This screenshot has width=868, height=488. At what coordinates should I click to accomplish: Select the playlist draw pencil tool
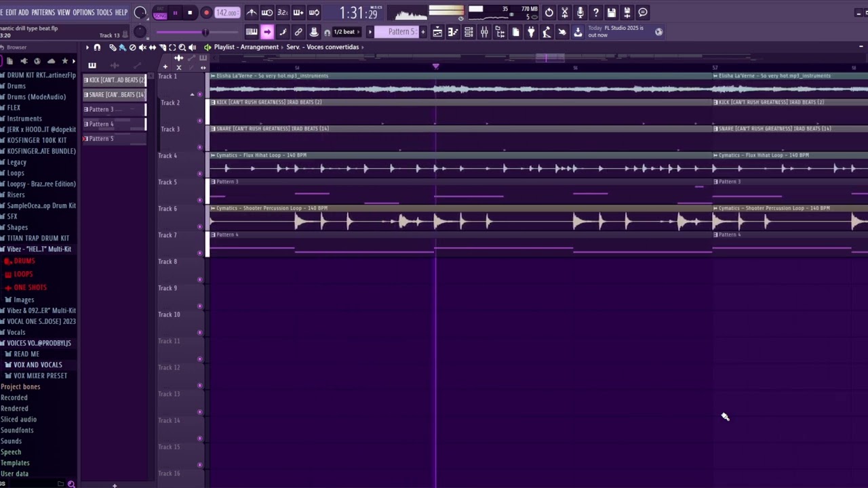(113, 47)
